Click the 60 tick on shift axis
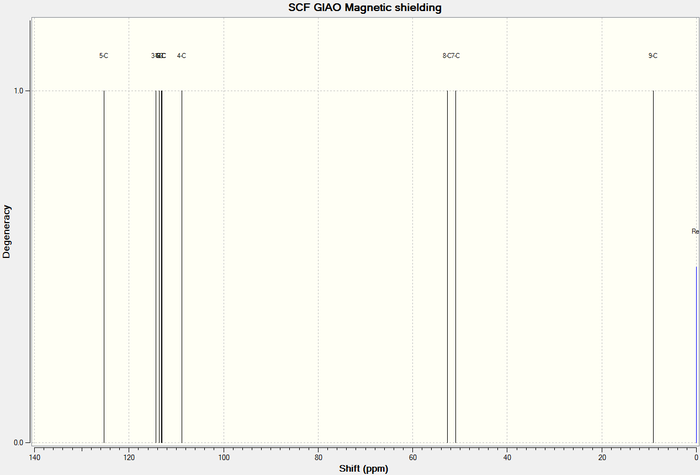 click(x=412, y=457)
